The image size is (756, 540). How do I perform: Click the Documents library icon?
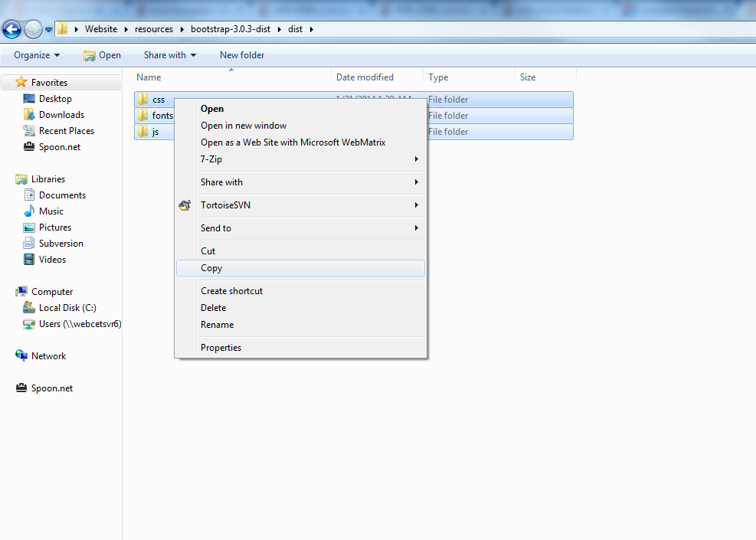coord(29,195)
